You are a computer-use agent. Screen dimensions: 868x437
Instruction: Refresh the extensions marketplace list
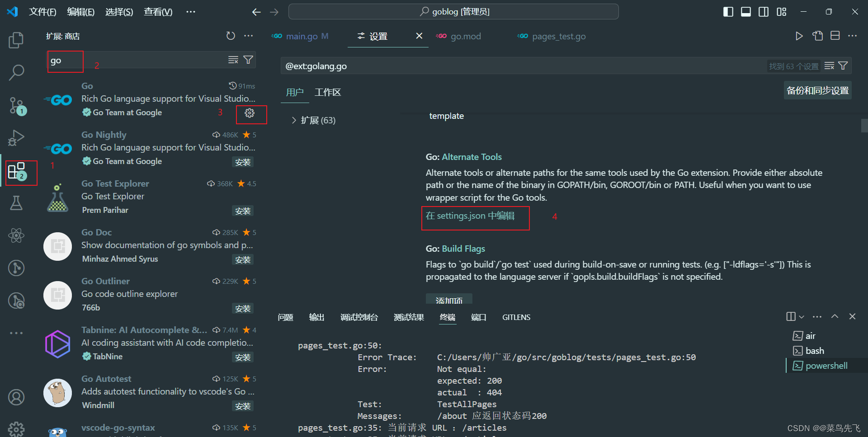(231, 36)
